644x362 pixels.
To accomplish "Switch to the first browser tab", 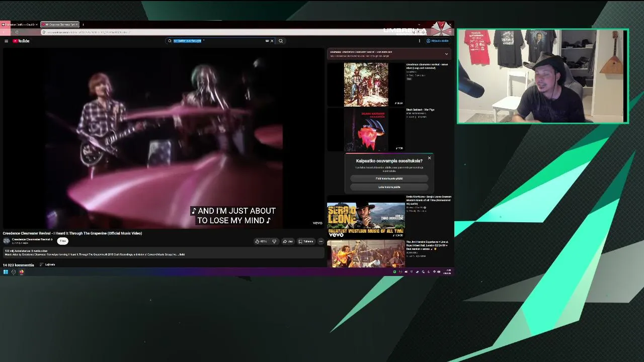I will [20, 24].
